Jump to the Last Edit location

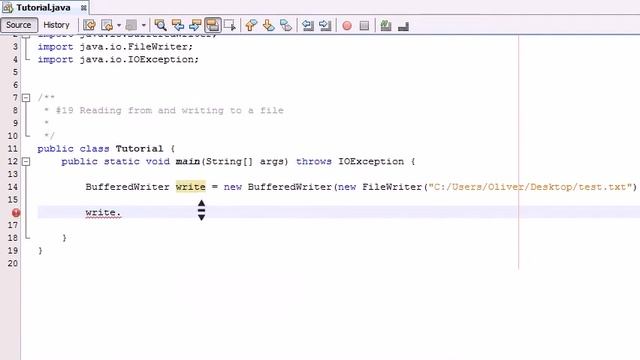point(89,25)
